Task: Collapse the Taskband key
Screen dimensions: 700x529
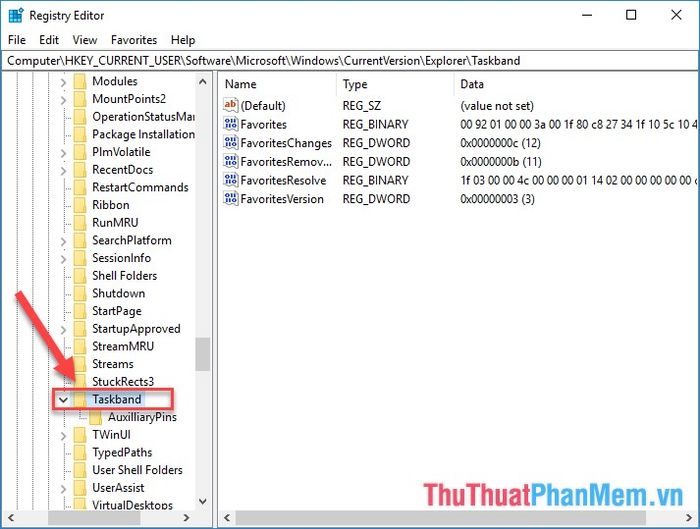Action: point(63,400)
